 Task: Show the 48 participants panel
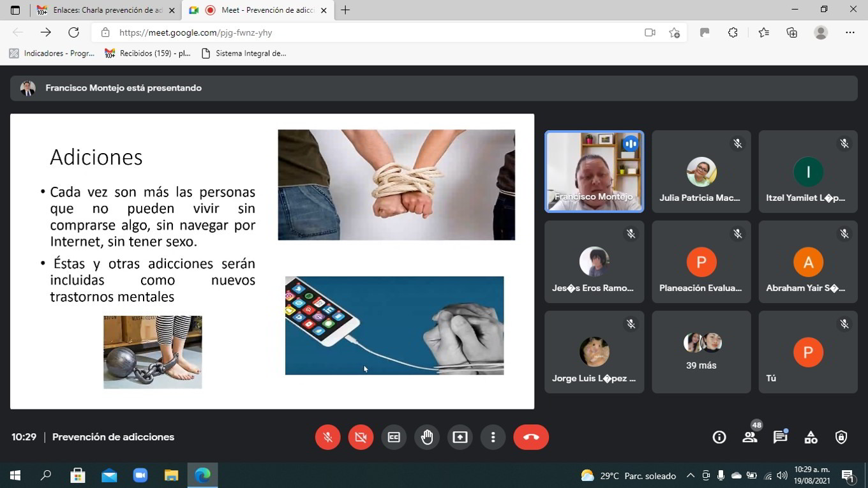[x=750, y=437]
